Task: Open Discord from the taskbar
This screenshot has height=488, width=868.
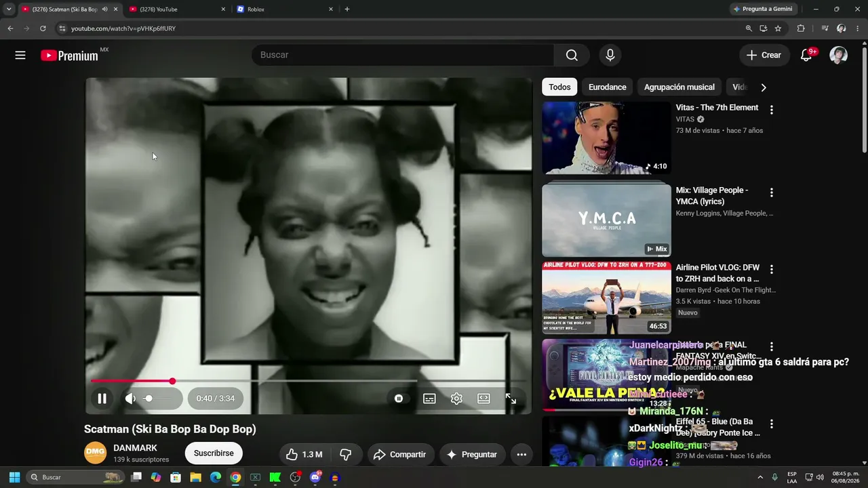Action: tap(315, 477)
